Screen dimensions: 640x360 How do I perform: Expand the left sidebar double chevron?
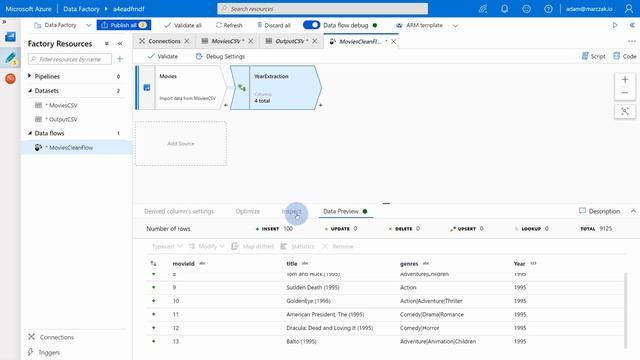pos(4,22)
